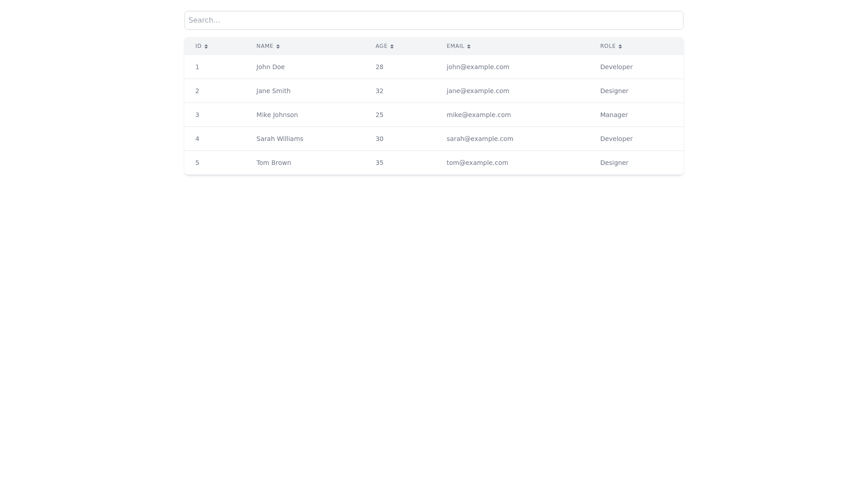Click tom@example.com email cell

(x=477, y=163)
